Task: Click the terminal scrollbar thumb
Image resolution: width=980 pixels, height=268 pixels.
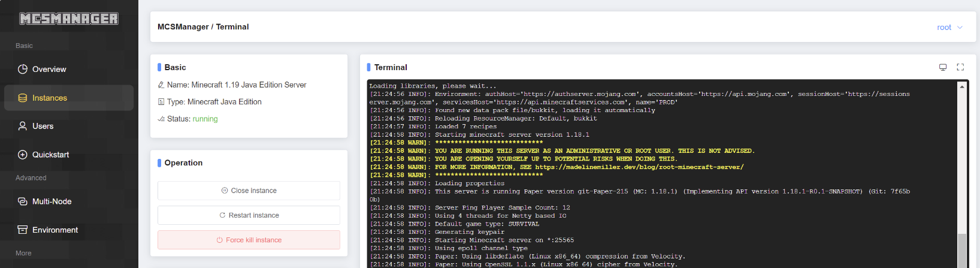Action: pyautogui.click(x=962, y=251)
